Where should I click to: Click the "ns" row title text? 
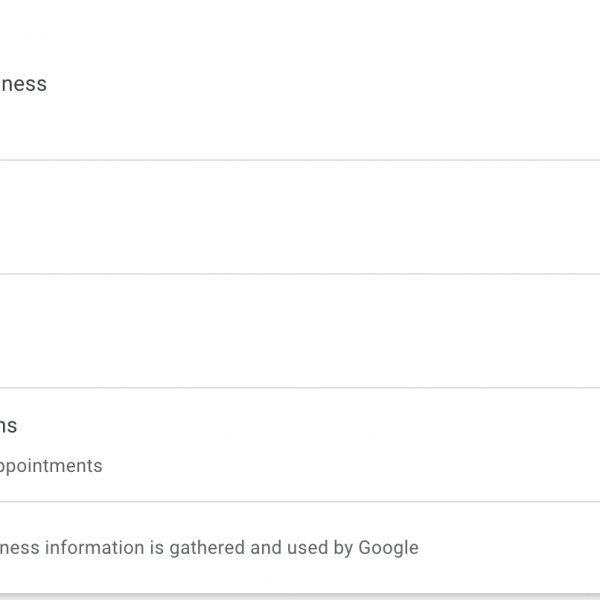8,426
